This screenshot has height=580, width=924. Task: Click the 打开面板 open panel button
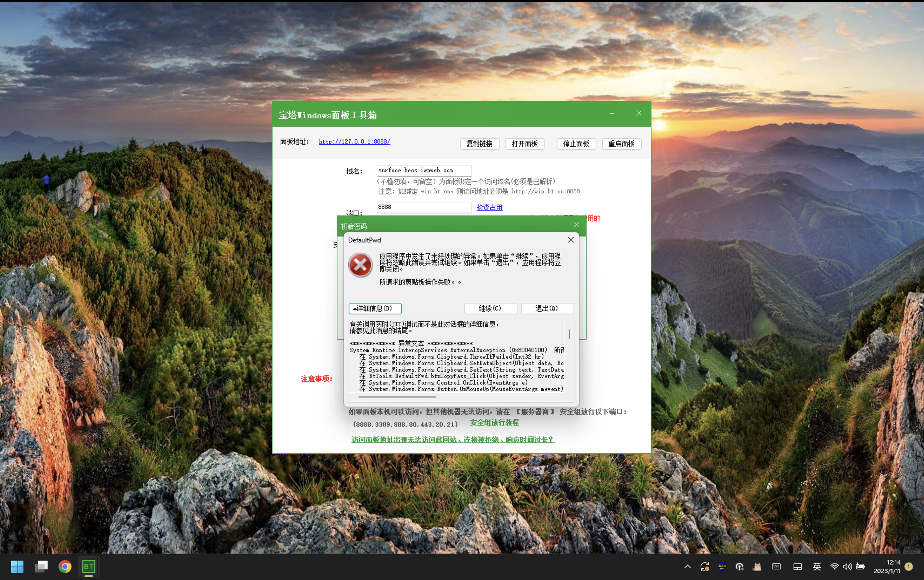525,144
